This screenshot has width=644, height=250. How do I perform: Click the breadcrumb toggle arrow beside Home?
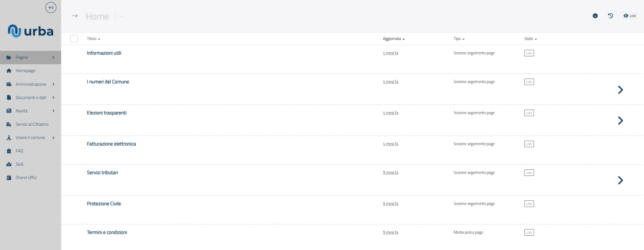(x=75, y=16)
